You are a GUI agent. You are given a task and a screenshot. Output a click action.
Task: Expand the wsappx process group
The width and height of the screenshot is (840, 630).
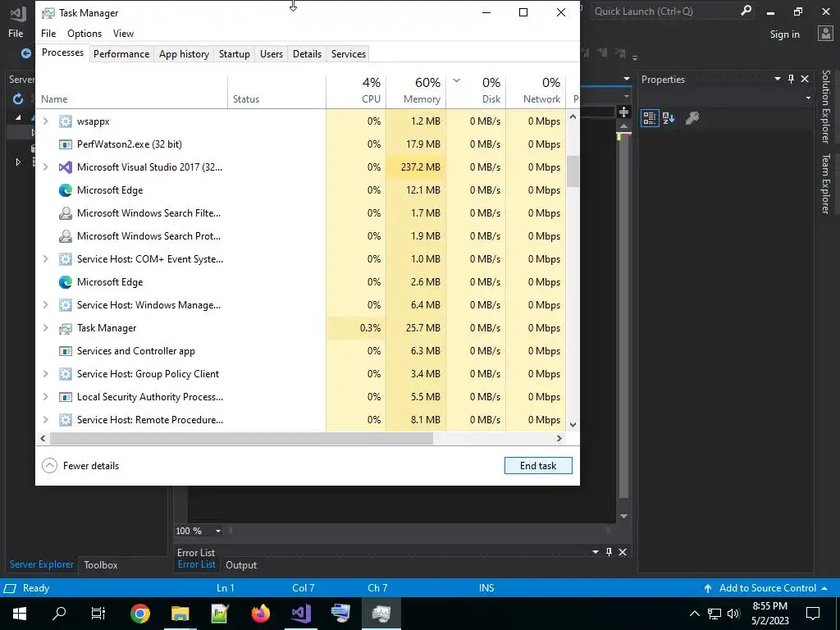[46, 121]
